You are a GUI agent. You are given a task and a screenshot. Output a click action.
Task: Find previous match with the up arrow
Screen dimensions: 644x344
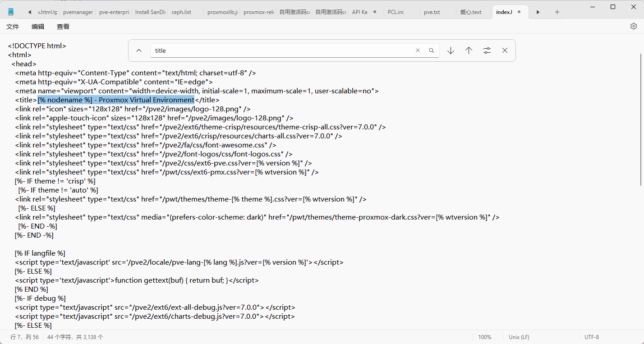[469, 50]
